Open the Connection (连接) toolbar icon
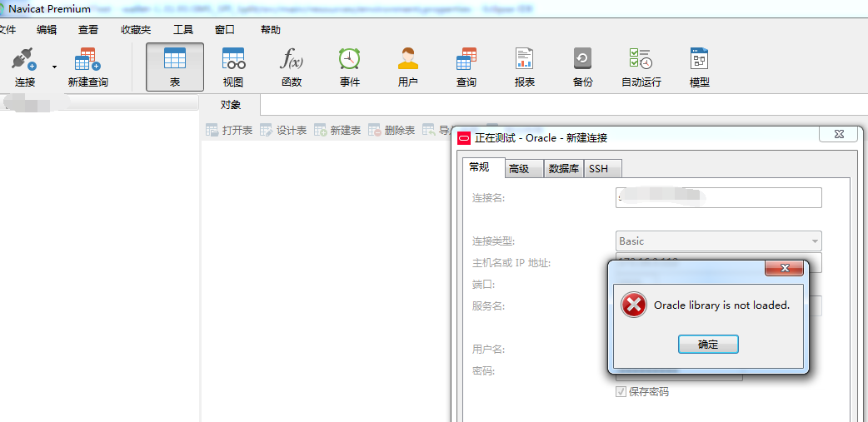The width and height of the screenshot is (868, 422). 24,67
